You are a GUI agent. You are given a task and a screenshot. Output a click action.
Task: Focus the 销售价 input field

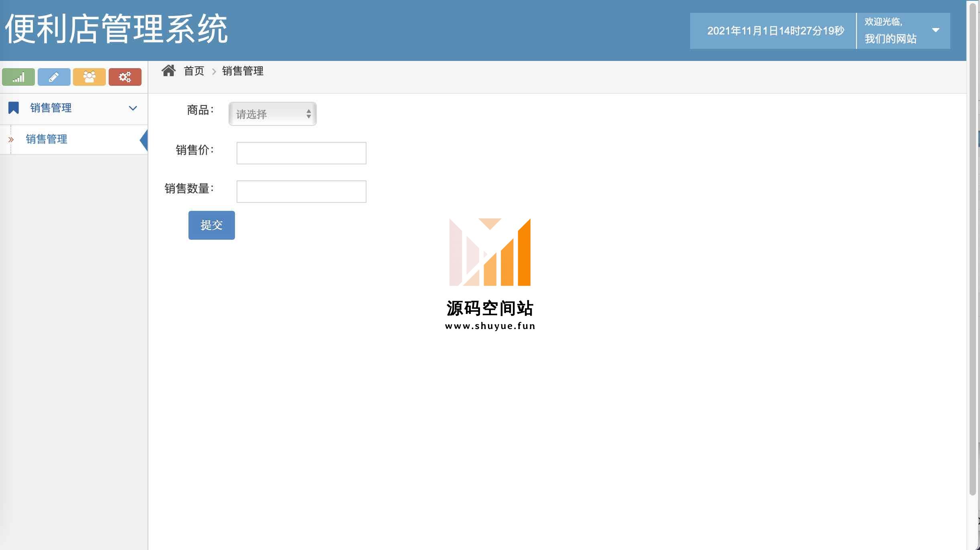pyautogui.click(x=302, y=153)
